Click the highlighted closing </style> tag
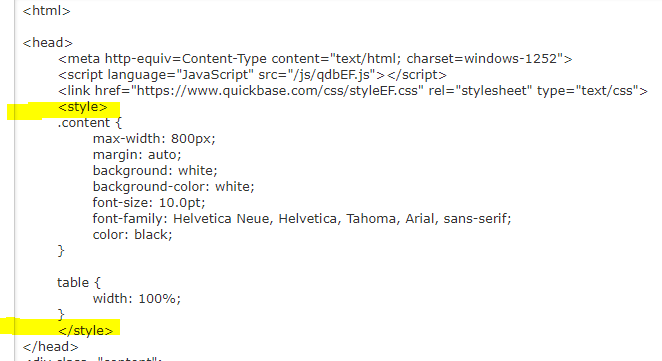The height and width of the screenshot is (361, 662). pos(86,330)
